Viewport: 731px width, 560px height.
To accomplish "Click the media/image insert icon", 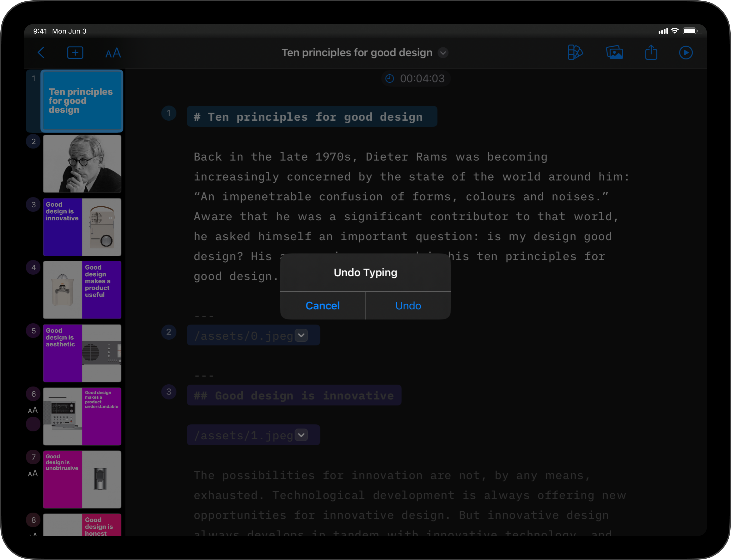I will [614, 52].
